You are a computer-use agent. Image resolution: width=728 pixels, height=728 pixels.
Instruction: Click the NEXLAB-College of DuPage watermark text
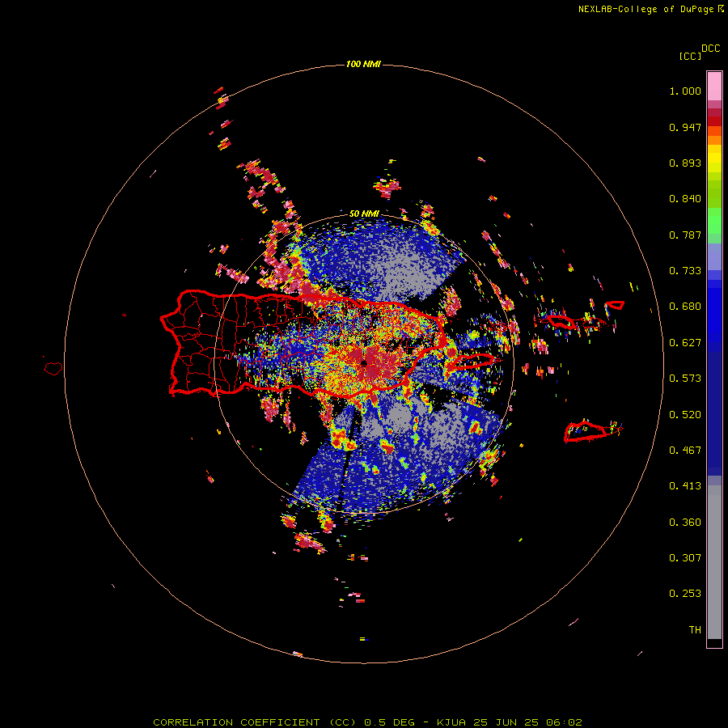[651, 9]
